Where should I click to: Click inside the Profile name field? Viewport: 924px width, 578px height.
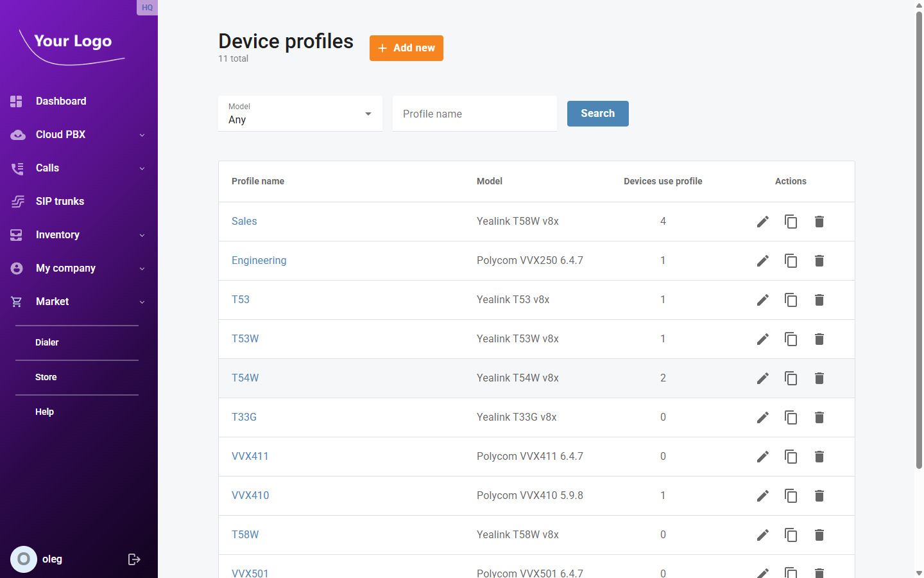point(474,114)
